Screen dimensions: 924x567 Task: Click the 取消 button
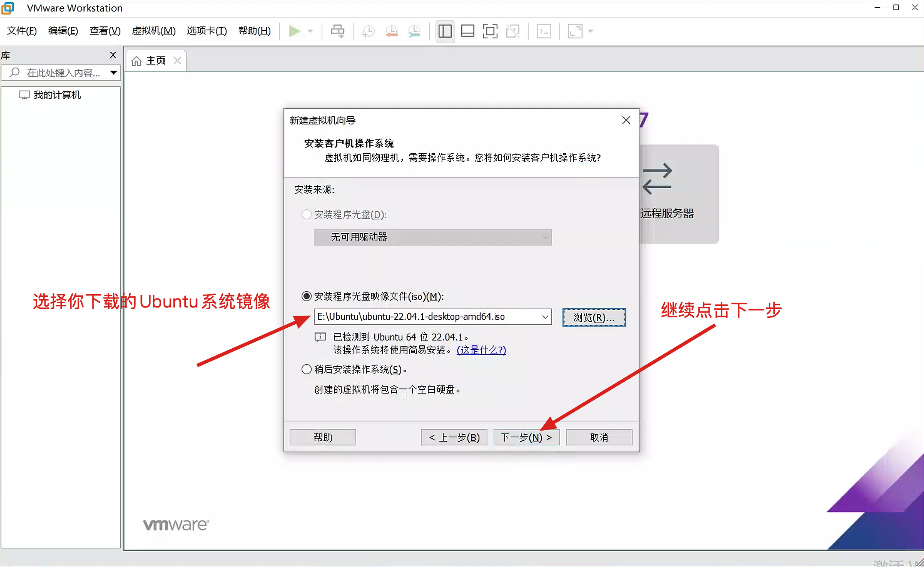[599, 437]
